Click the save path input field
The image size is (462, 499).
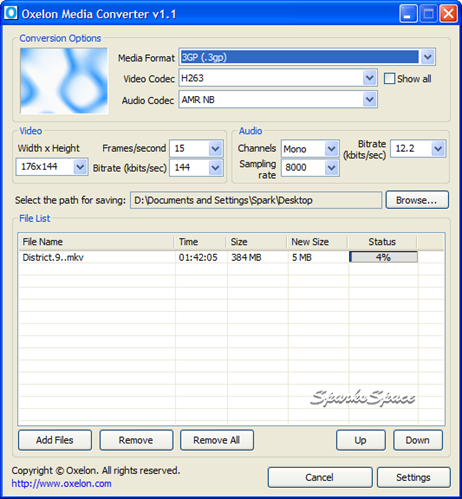pyautogui.click(x=256, y=200)
